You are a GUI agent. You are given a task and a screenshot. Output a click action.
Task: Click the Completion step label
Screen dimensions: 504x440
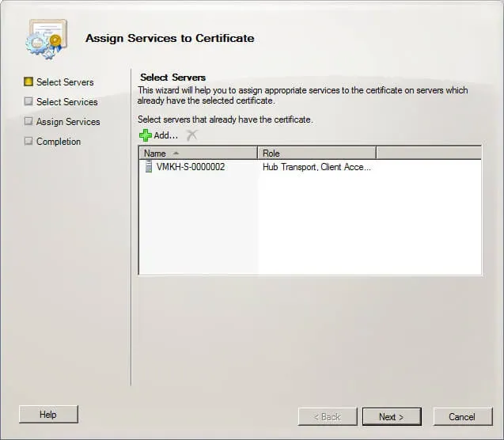point(59,142)
